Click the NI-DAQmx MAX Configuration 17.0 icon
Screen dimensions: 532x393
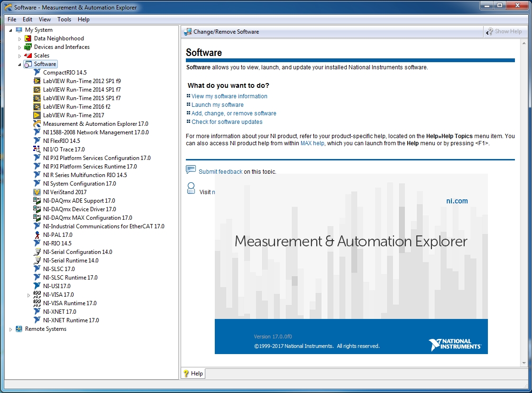click(37, 217)
